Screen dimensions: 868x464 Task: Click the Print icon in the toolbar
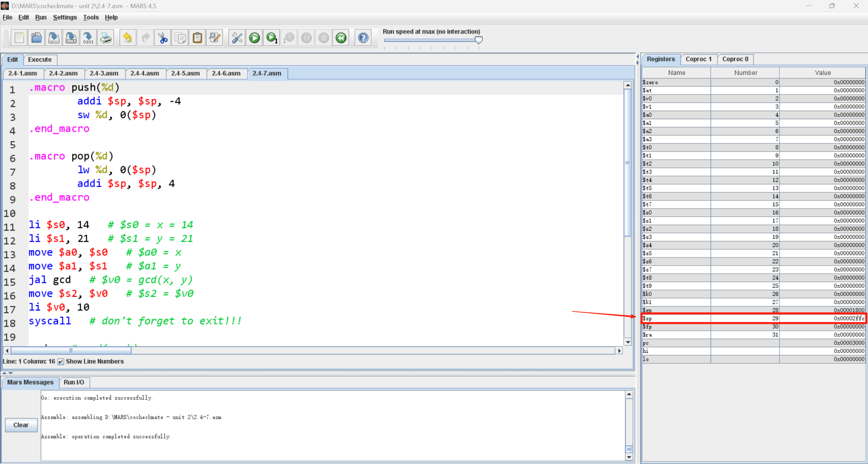106,38
